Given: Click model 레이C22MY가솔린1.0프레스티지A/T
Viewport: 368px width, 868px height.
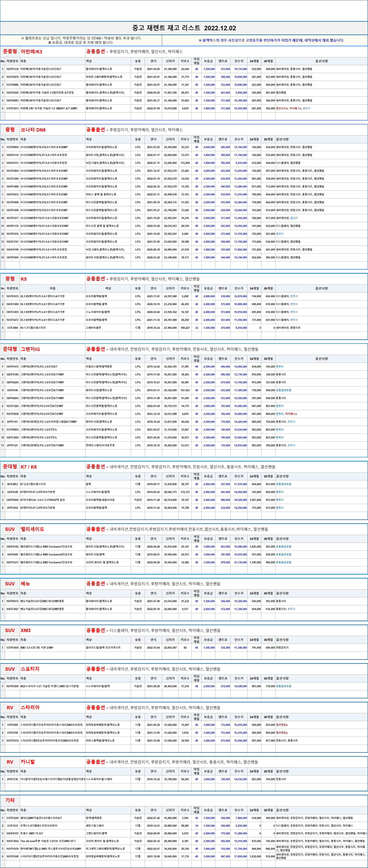Looking at the screenshot, I should coord(41,818).
